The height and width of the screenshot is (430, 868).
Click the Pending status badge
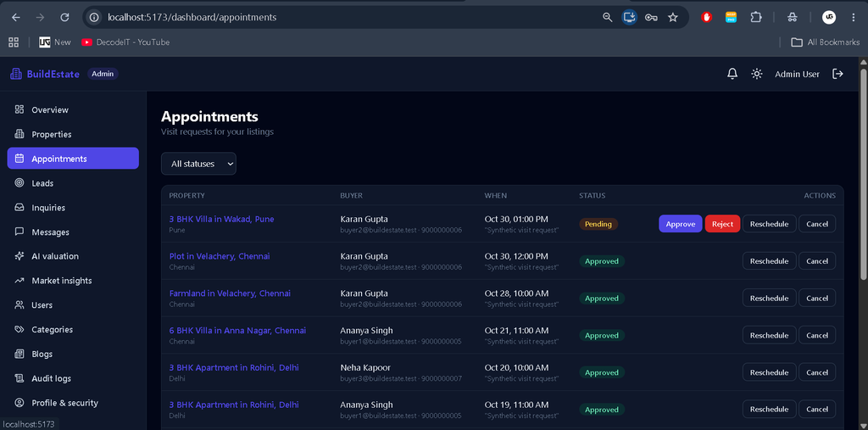pyautogui.click(x=598, y=224)
